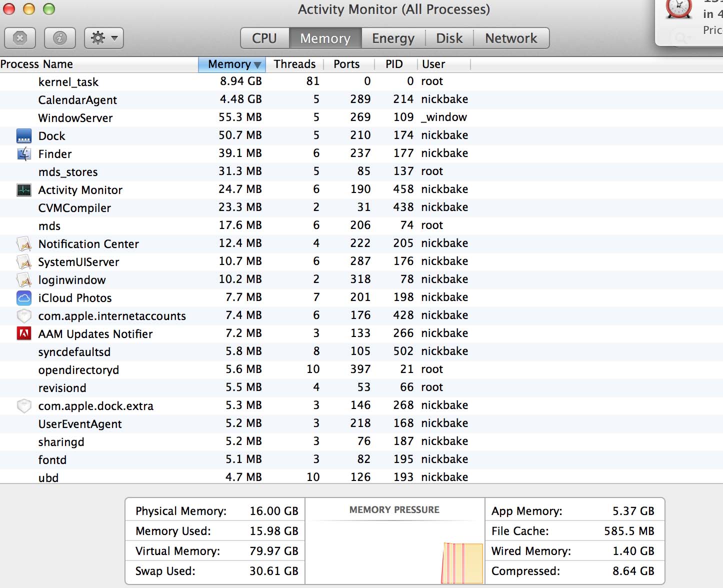Select the sharingd process name
Screen dimensions: 723x588
click(61, 442)
